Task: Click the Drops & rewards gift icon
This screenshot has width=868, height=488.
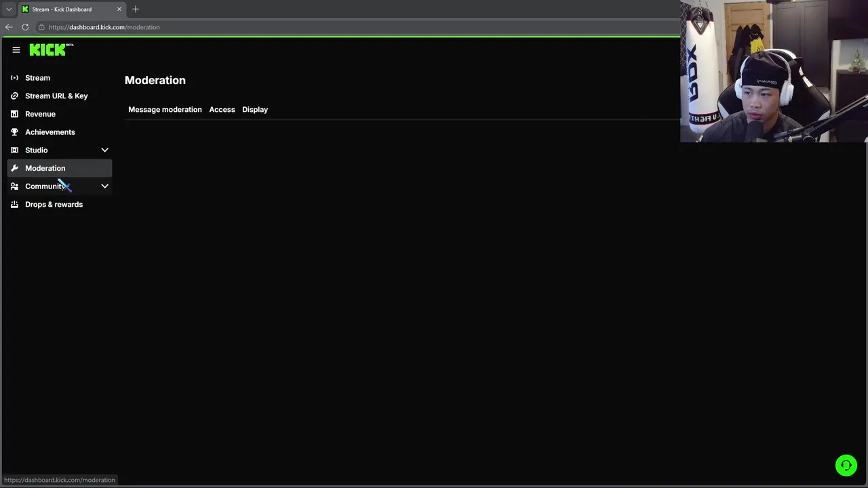Action: 14,204
